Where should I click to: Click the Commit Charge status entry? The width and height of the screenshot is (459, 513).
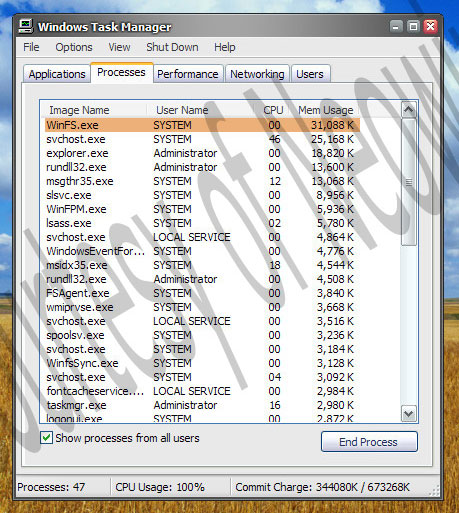pyautogui.click(x=322, y=487)
